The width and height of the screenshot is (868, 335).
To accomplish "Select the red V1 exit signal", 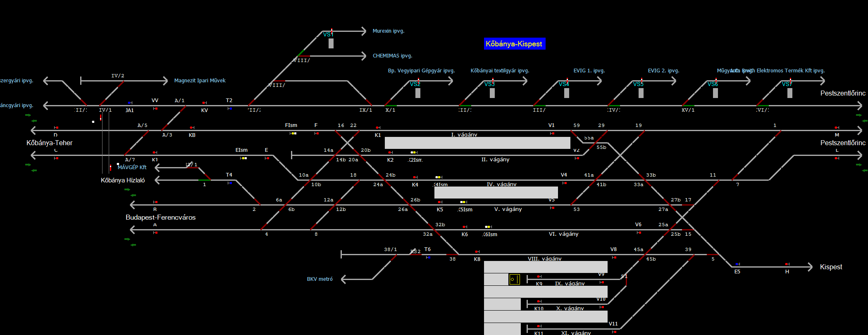I will (x=552, y=134).
